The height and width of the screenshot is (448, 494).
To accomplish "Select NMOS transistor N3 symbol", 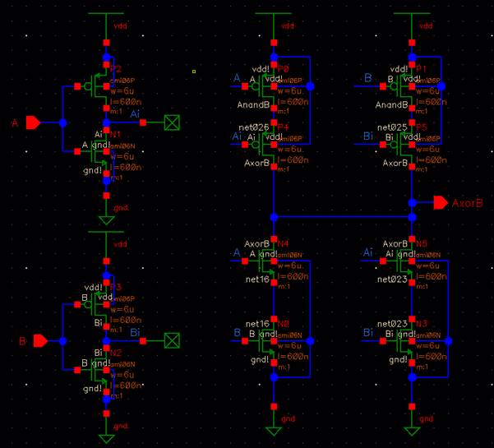I will coord(401,341).
